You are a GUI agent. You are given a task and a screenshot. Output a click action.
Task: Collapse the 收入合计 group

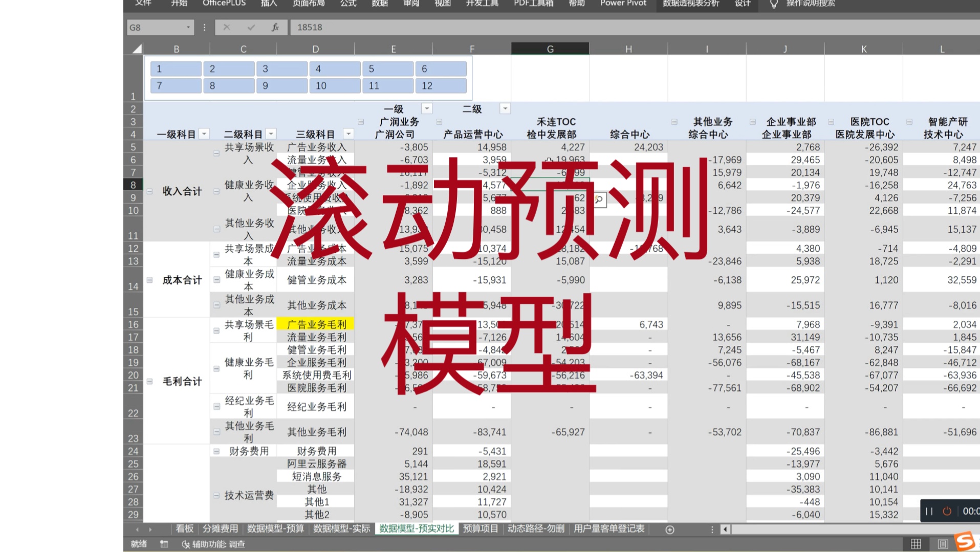pyautogui.click(x=149, y=191)
